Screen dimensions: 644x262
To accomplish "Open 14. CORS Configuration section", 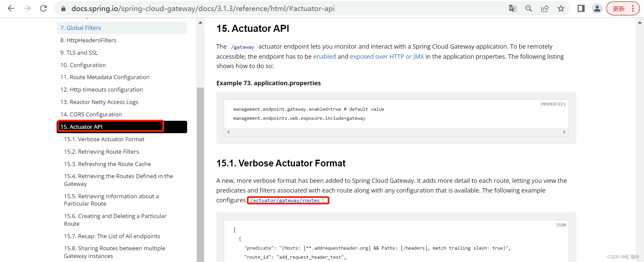I will [x=91, y=114].
